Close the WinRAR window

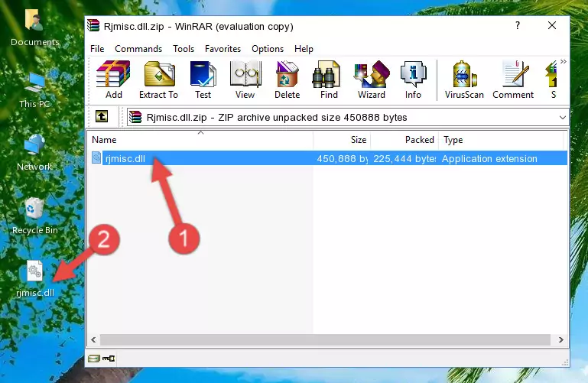coord(551,25)
